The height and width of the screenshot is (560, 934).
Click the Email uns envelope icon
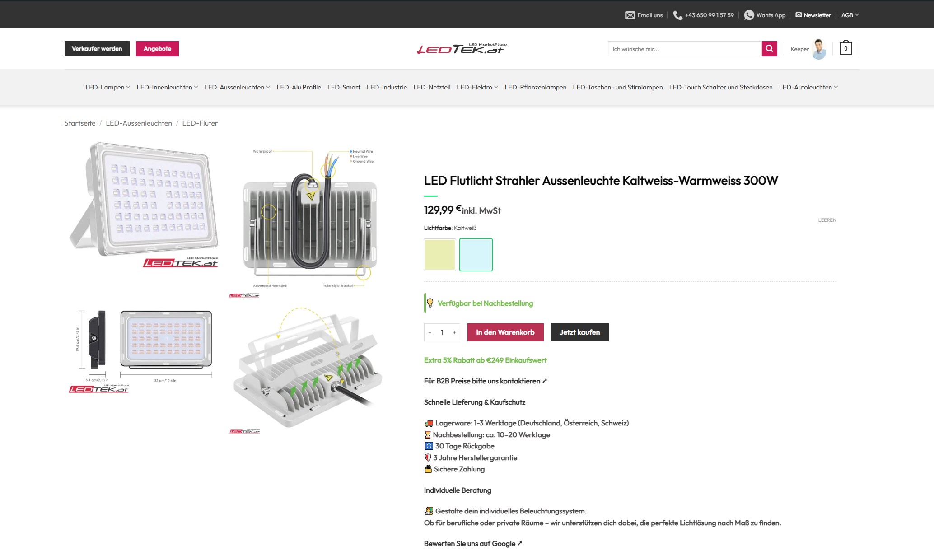(x=630, y=15)
